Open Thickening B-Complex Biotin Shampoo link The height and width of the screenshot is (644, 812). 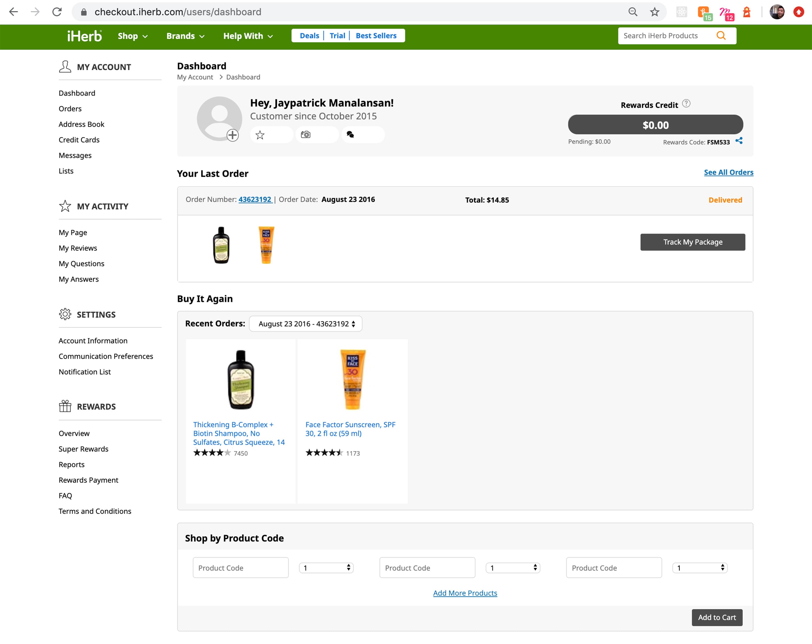pyautogui.click(x=239, y=433)
